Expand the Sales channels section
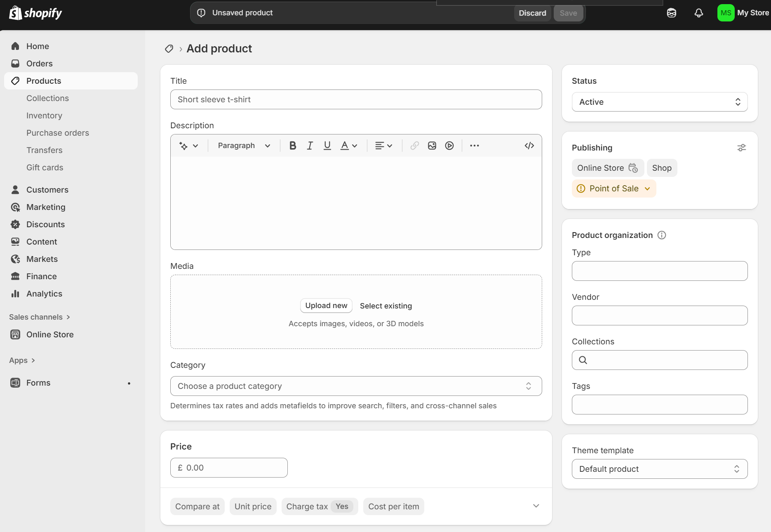The image size is (771, 532). pyautogui.click(x=40, y=317)
